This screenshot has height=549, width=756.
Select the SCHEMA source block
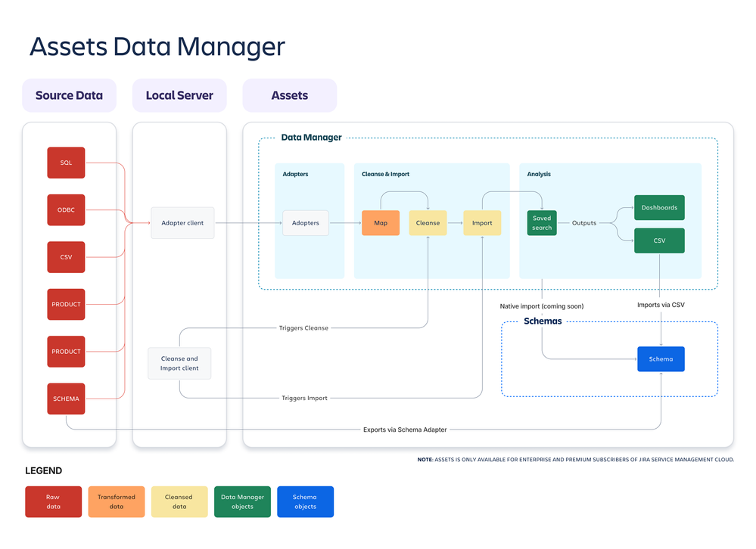click(66, 399)
